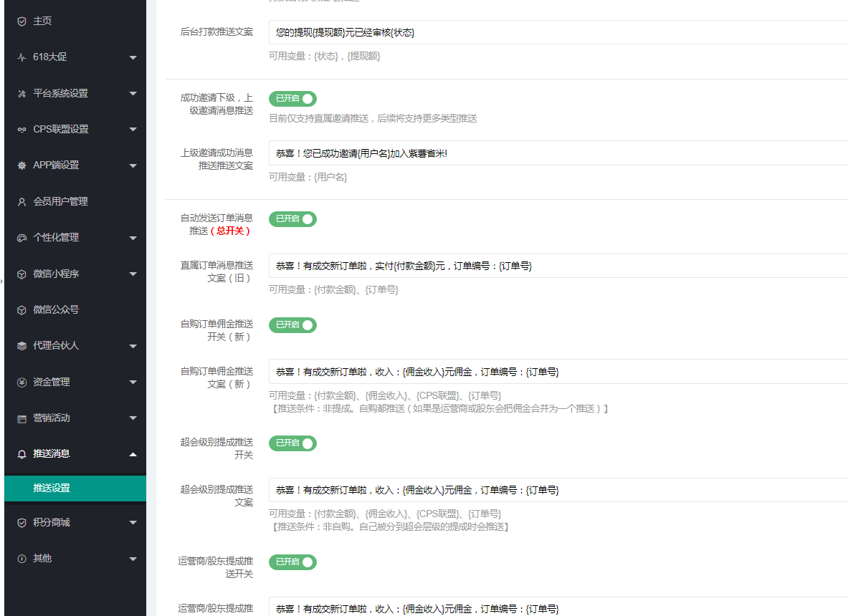This screenshot has height=616, width=848.
Task: Click the bell icon beside 推送消息
Action: tap(22, 454)
